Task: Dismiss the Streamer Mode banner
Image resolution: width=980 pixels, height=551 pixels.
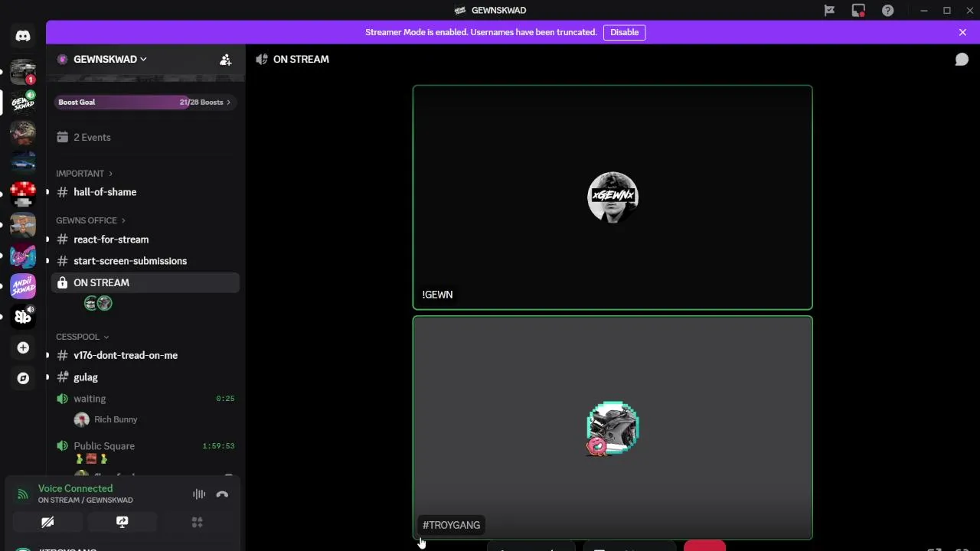Action: tap(962, 32)
